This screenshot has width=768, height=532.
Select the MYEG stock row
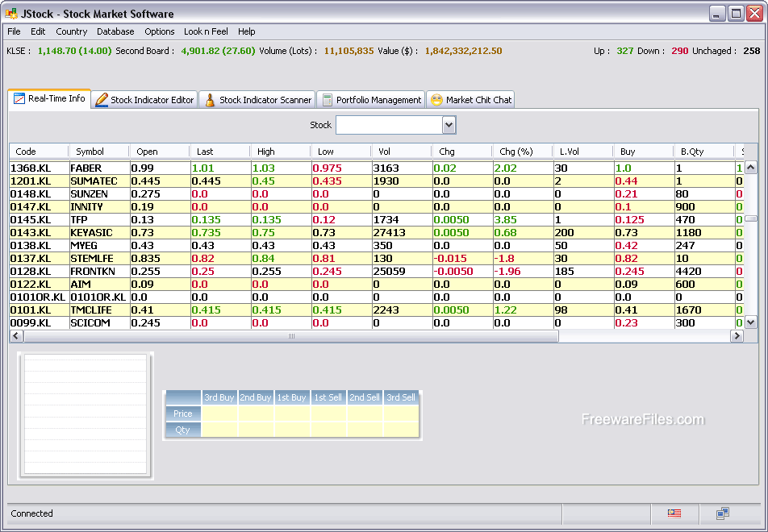click(376, 245)
